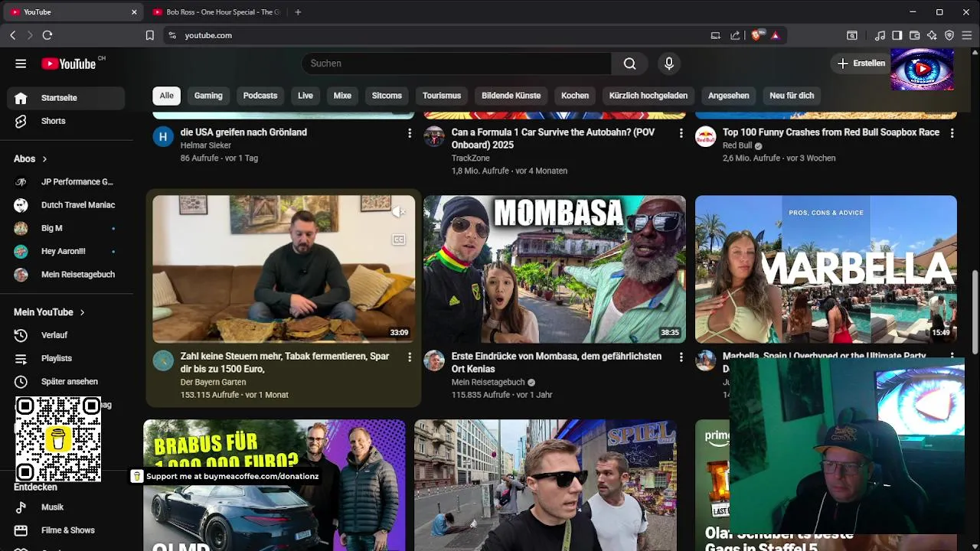980x551 pixels.
Task: Open Marbella video thumbnail
Action: coord(826,269)
